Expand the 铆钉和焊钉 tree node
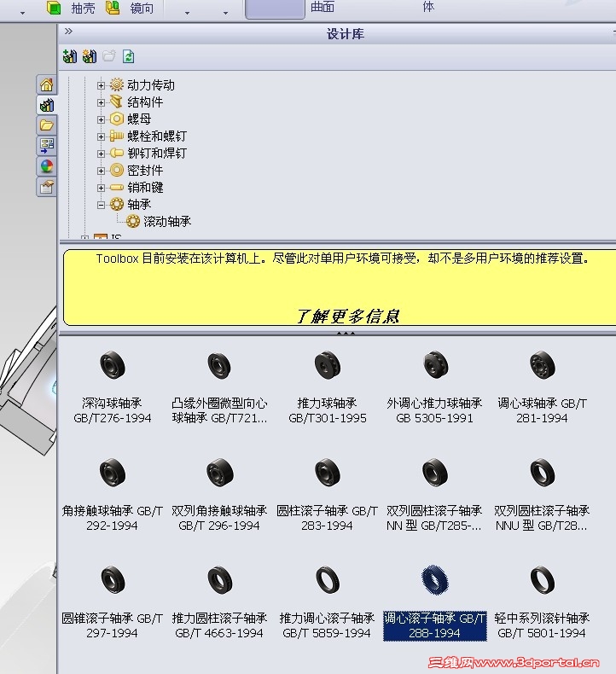The width and height of the screenshot is (616, 674). 101,154
